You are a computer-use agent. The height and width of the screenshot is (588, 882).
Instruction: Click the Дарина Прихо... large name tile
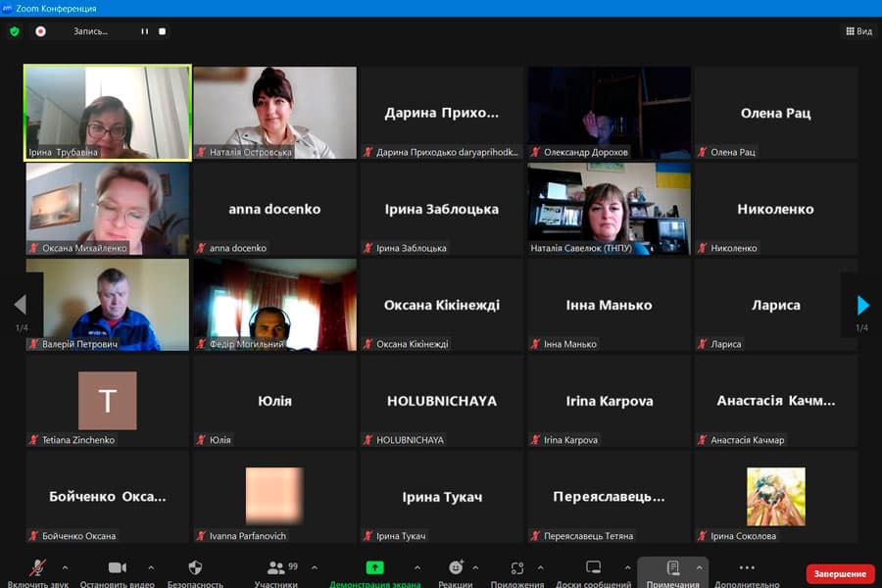tap(442, 113)
